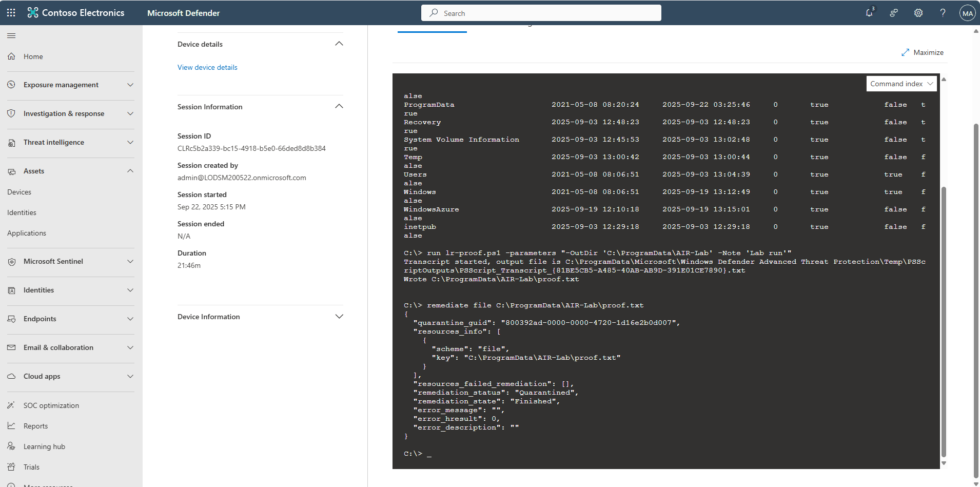
Task: Click the Assets icon in sidebar
Action: click(11, 171)
